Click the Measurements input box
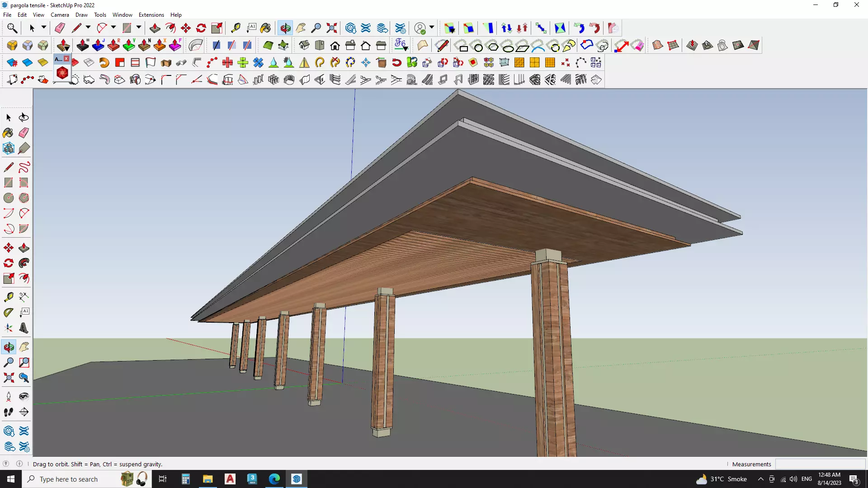868x488 pixels. coord(820,464)
